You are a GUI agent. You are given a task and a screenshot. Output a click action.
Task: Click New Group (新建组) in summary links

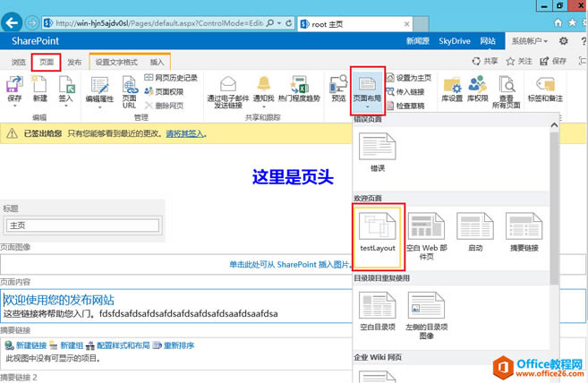(66, 345)
